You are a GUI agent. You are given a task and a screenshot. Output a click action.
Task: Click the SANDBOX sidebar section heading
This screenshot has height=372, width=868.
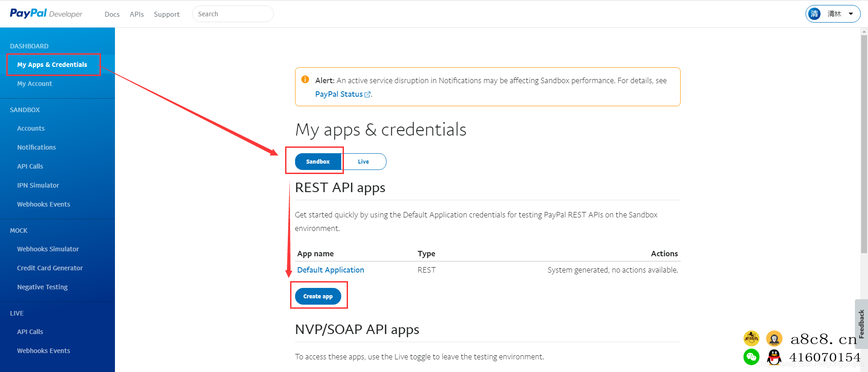[x=25, y=110]
